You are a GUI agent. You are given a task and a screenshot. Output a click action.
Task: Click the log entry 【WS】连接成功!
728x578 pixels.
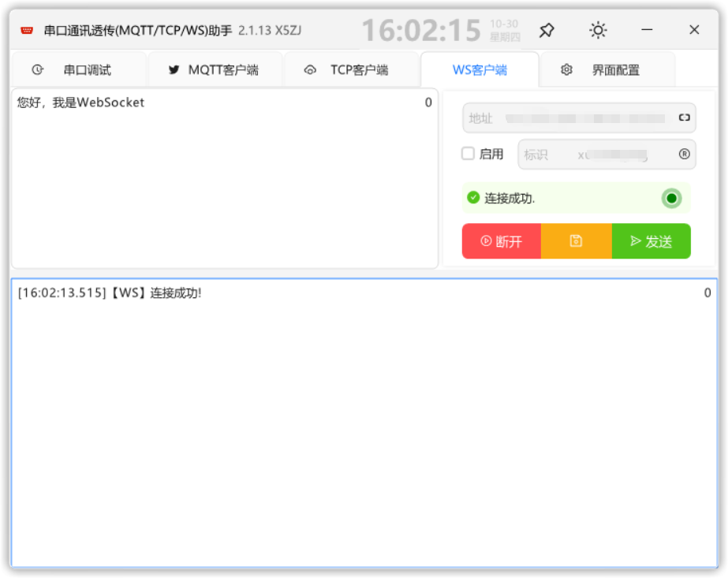click(156, 293)
